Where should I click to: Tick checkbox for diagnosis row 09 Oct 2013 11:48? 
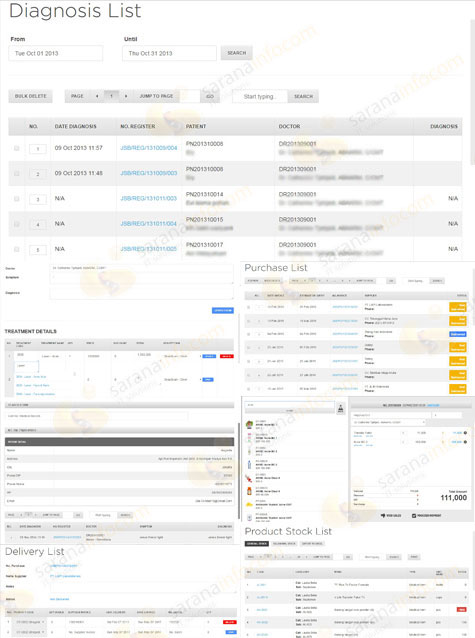(x=17, y=173)
